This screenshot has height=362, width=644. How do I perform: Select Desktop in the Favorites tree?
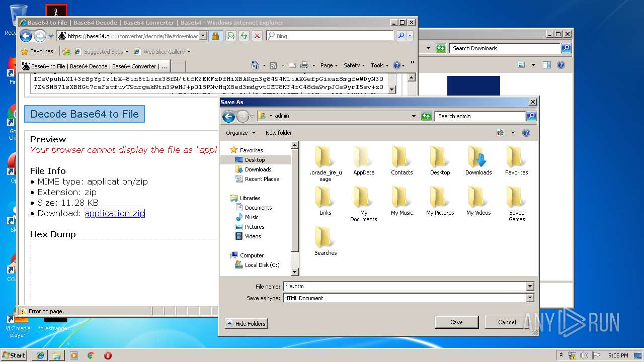click(x=255, y=160)
